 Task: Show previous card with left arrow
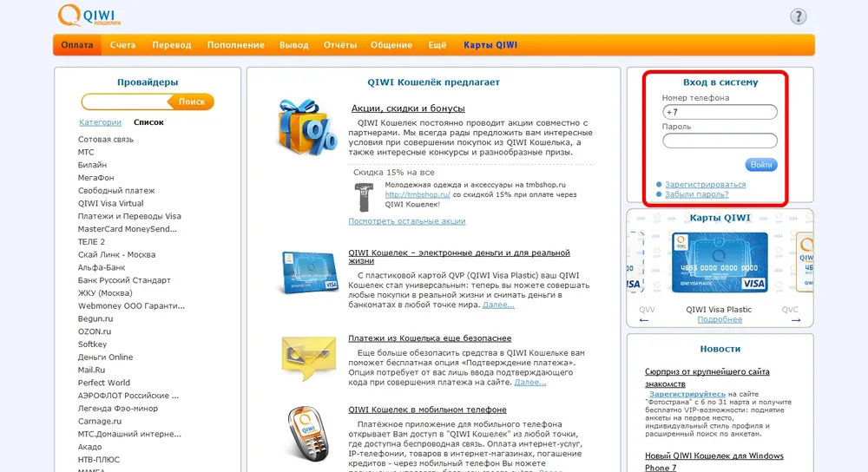click(x=645, y=319)
